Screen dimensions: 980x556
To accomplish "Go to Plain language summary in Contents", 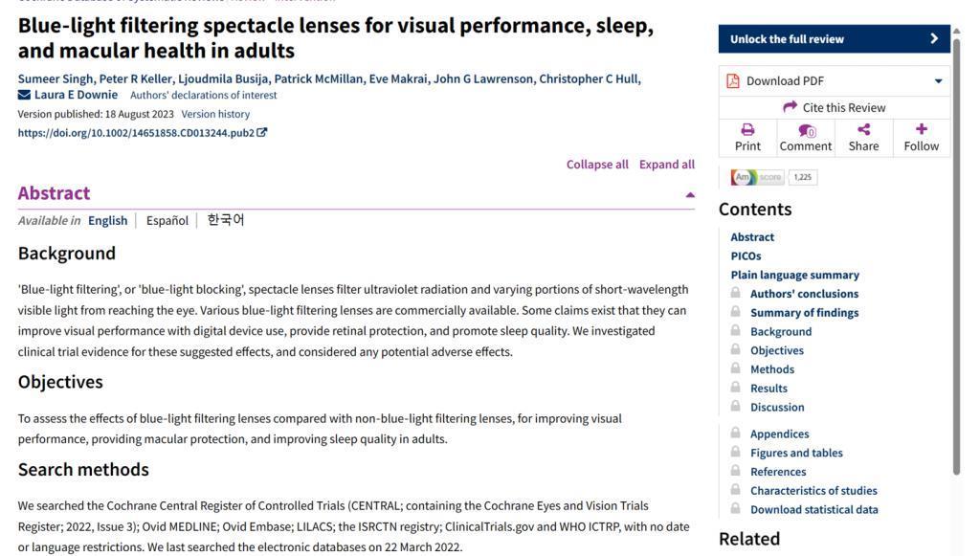I will coord(794,275).
